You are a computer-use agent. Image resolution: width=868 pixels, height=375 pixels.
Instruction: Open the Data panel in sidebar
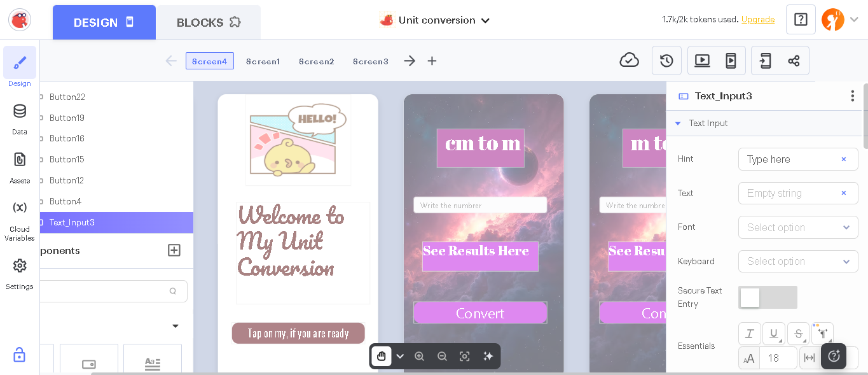tap(20, 118)
